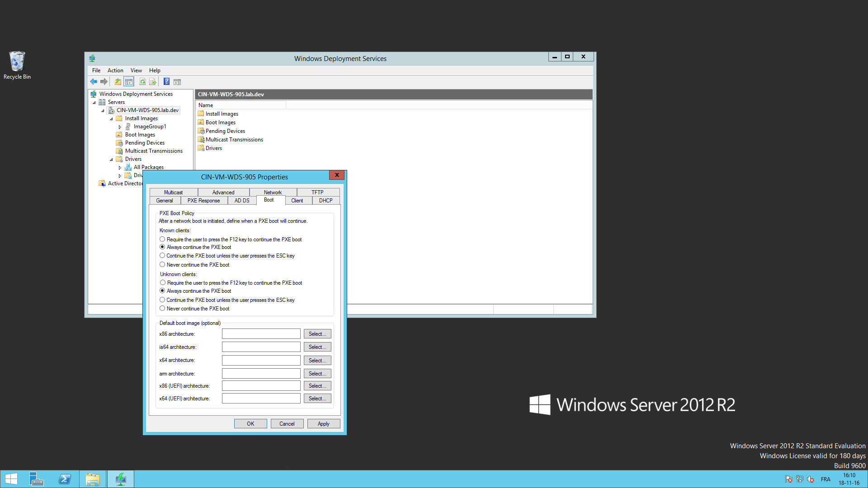This screenshot has height=488, width=868.
Task: Click the Export List toolbar icon
Action: (x=153, y=82)
